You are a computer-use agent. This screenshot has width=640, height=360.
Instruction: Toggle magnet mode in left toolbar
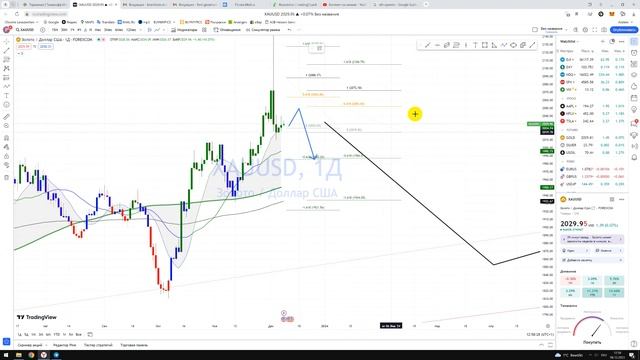point(7,138)
